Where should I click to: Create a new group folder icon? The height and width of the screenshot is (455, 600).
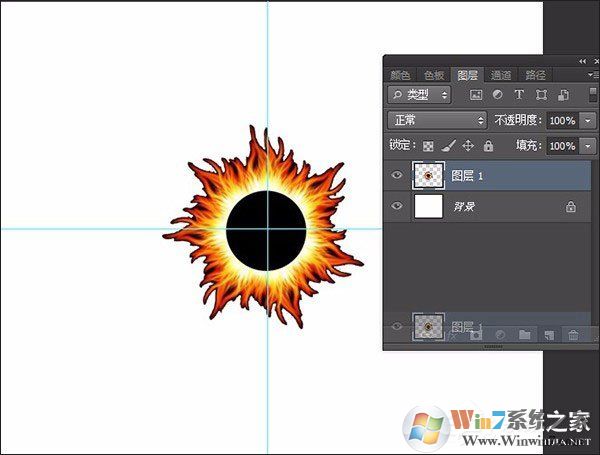tap(525, 335)
